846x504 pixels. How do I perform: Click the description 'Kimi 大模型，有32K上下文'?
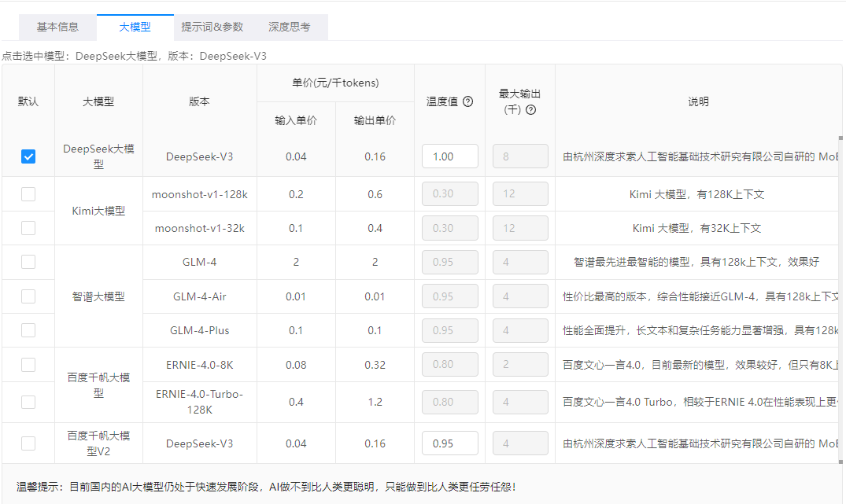697,228
